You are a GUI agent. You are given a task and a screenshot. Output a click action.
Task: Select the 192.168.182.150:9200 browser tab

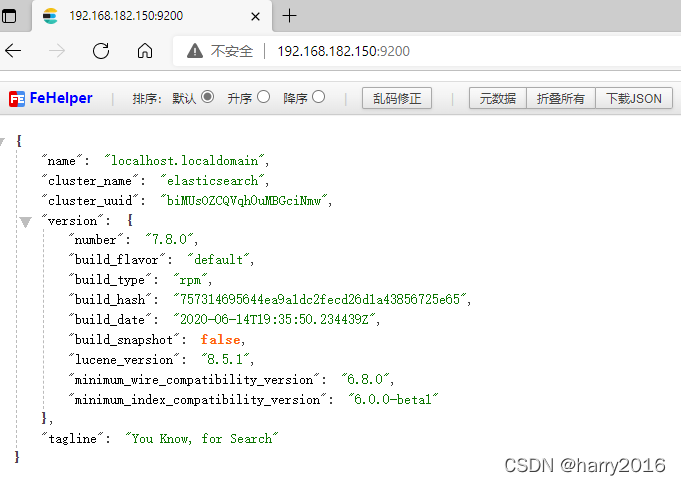(x=152, y=16)
